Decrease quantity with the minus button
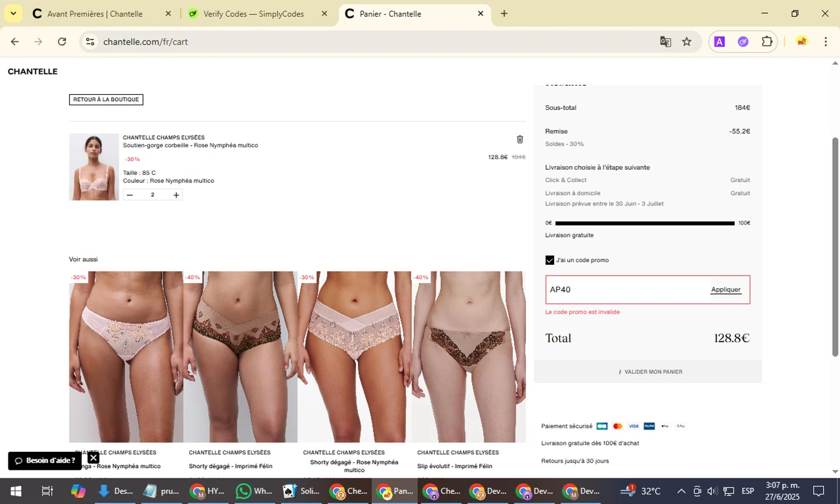This screenshot has height=504, width=840. click(x=130, y=195)
